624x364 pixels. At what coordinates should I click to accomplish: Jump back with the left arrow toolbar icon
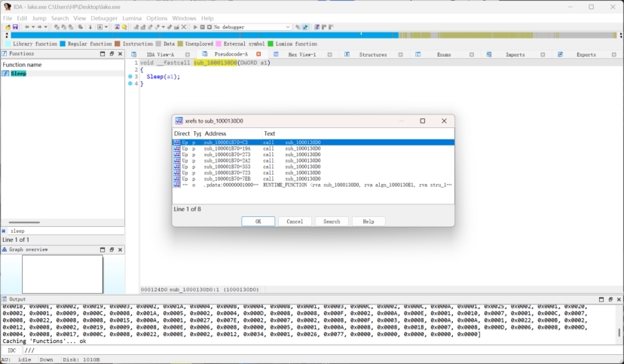click(26, 27)
